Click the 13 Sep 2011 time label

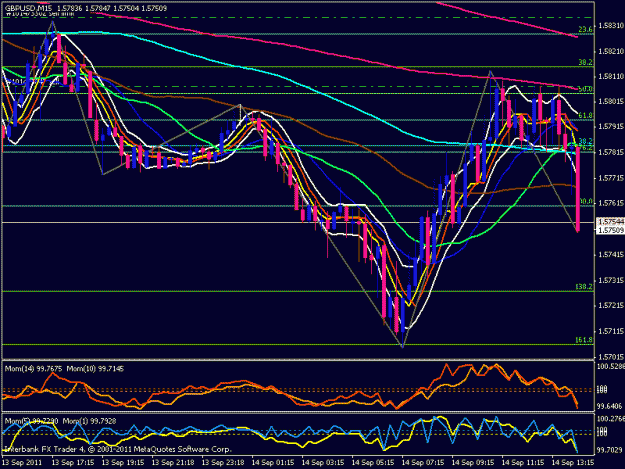[22, 463]
